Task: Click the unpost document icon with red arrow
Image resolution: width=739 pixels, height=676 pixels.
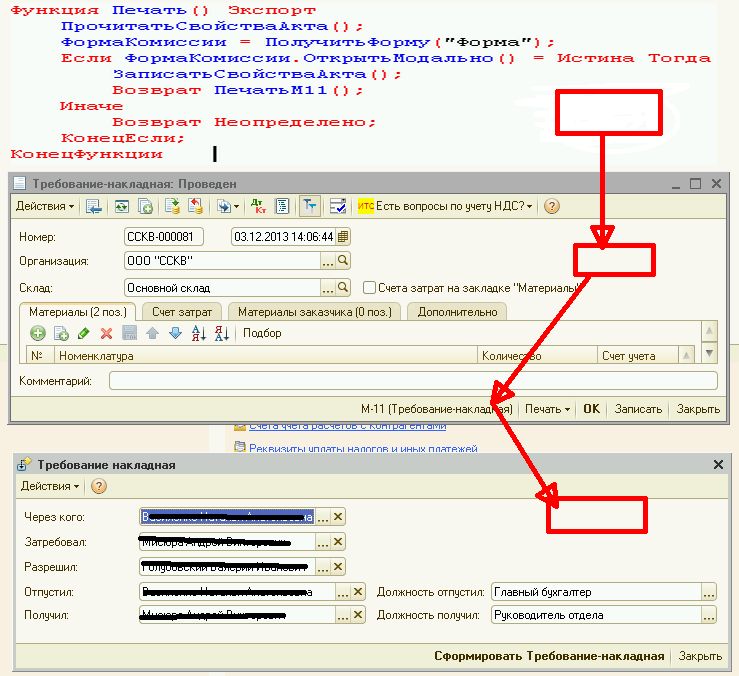Action: pyautogui.click(x=196, y=206)
